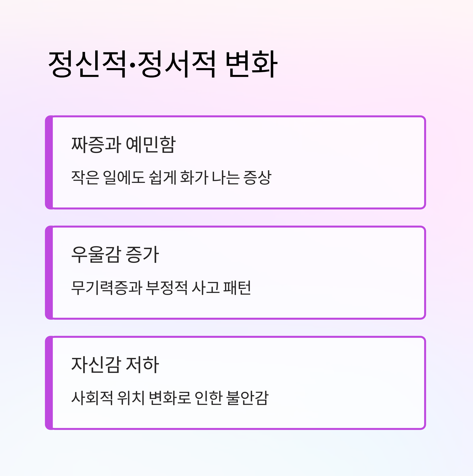Click purple accent bar of 짜증과 예민함 card

(x=49, y=162)
